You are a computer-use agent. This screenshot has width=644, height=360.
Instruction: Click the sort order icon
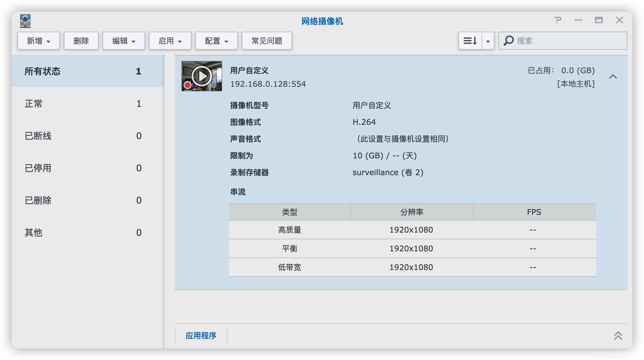pos(470,40)
